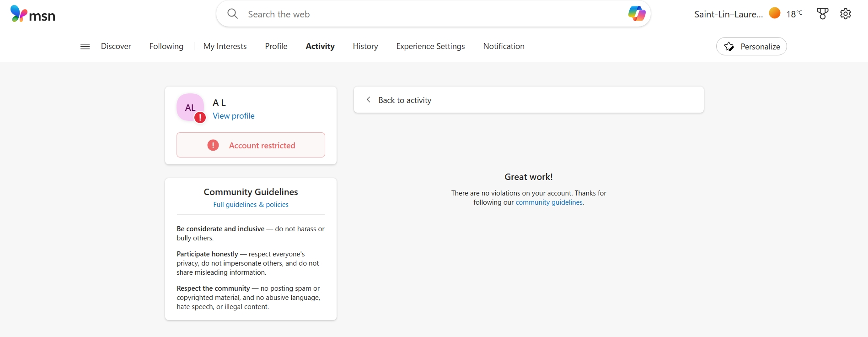This screenshot has width=868, height=337.
Task: Click the sunny weather icon
Action: (775, 13)
